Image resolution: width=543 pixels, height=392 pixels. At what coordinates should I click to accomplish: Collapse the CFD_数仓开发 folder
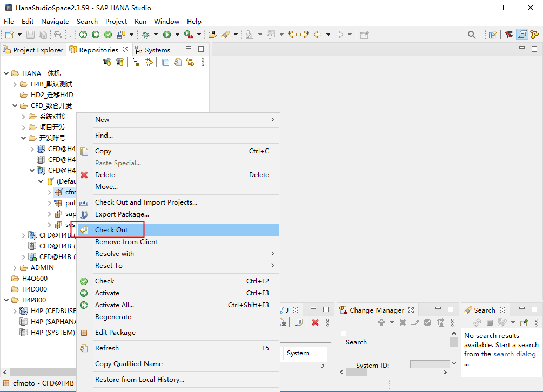click(x=15, y=105)
